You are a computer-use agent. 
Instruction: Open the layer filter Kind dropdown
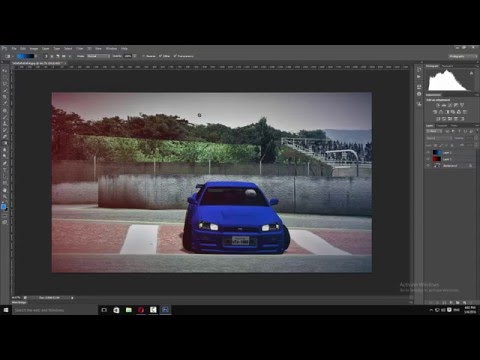point(434,131)
